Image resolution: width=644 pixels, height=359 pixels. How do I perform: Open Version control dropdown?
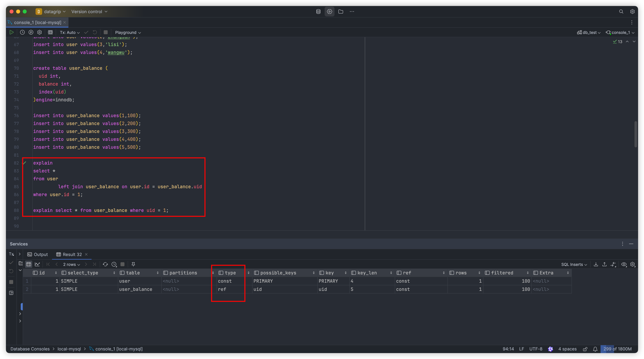89,12
